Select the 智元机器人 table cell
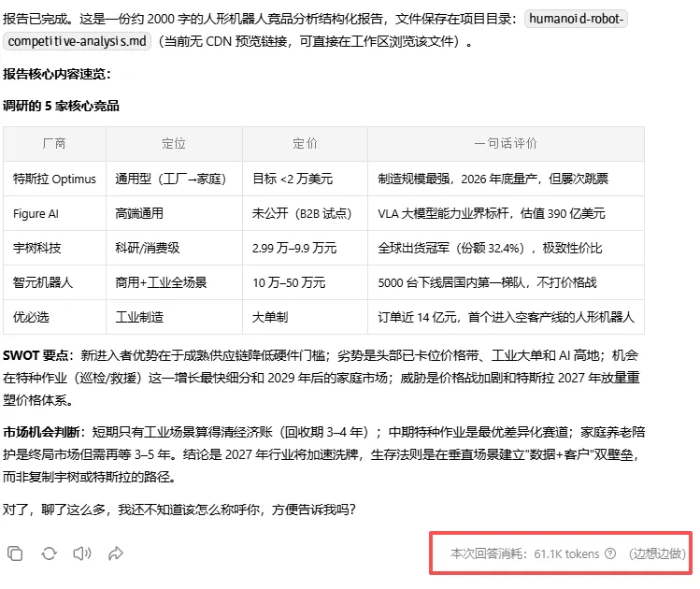Image resolution: width=700 pixels, height=589 pixels. (54, 282)
